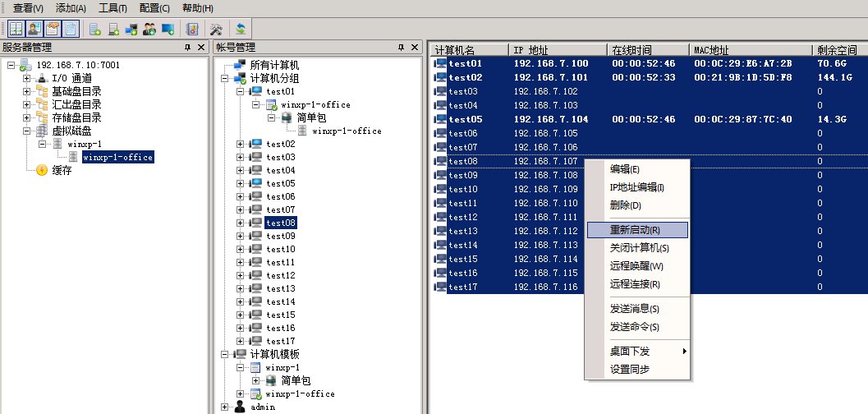Toggle the server management panel toolbar icon
Image resolution: width=868 pixels, height=414 pixels.
(16, 29)
